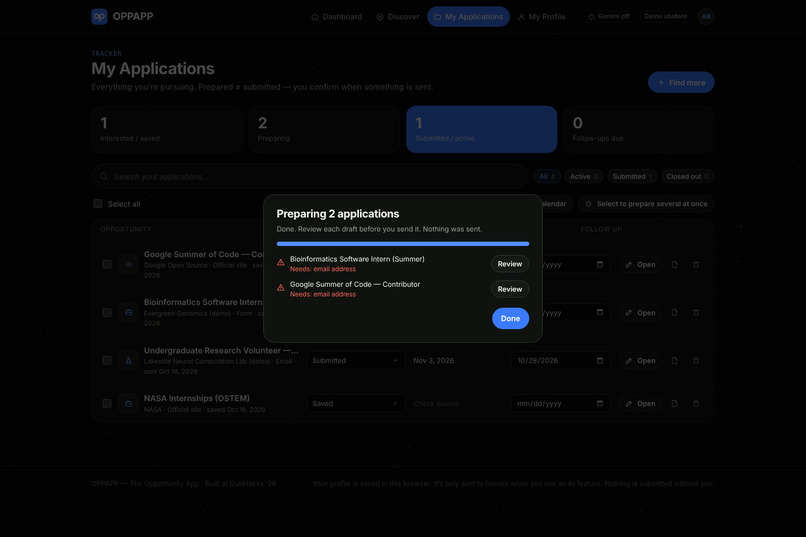Open calendar picker in Google Summer row

(599, 264)
